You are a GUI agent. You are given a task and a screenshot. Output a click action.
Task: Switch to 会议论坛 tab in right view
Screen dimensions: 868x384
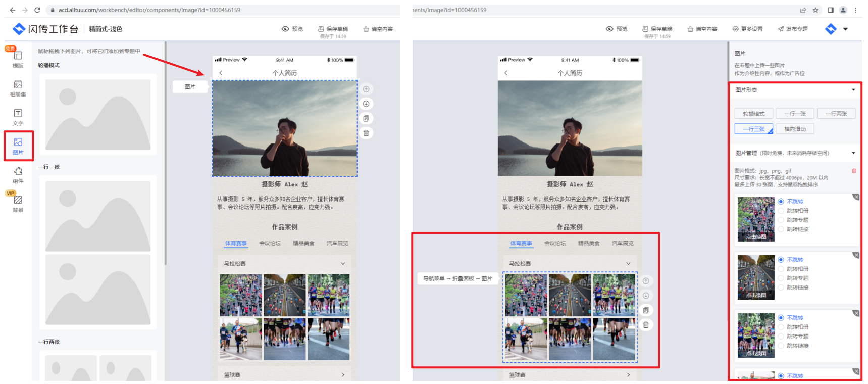pos(555,244)
